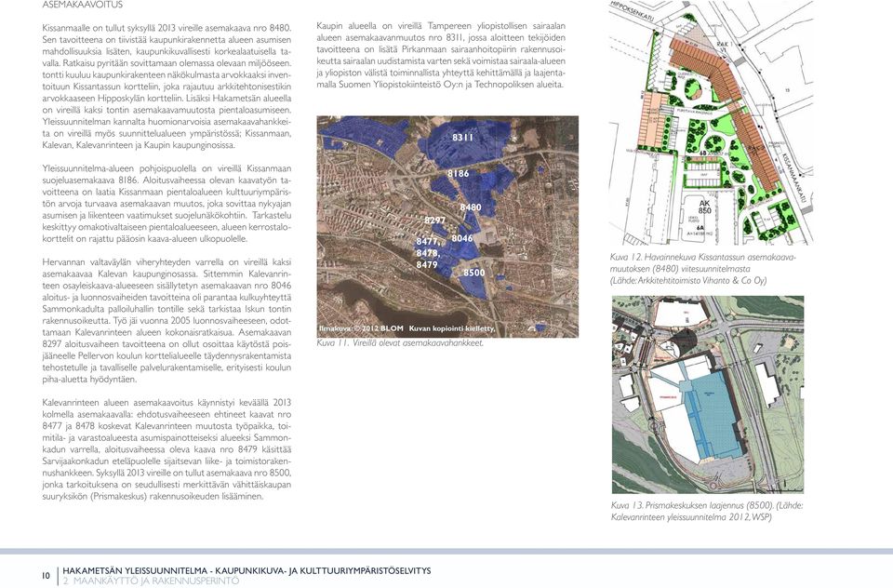Click the HIPPOKSENKATU street label
This screenshot has height=588, width=893.
pyautogui.click(x=632, y=11)
